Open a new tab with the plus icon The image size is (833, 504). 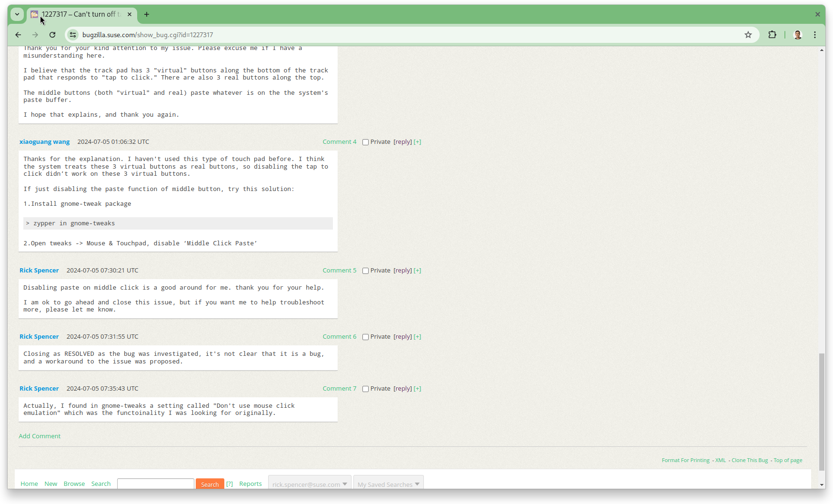(146, 14)
